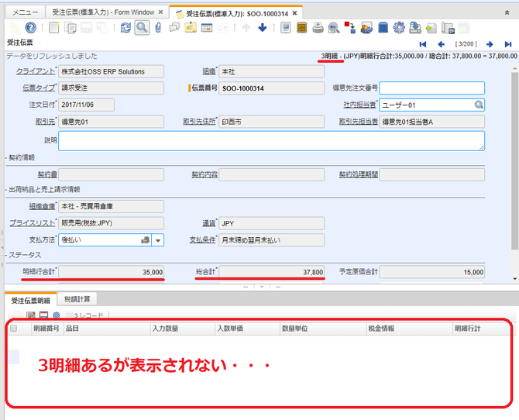The image size is (519, 420).
Task: Click the New record toolbar icon
Action: (x=53, y=27)
